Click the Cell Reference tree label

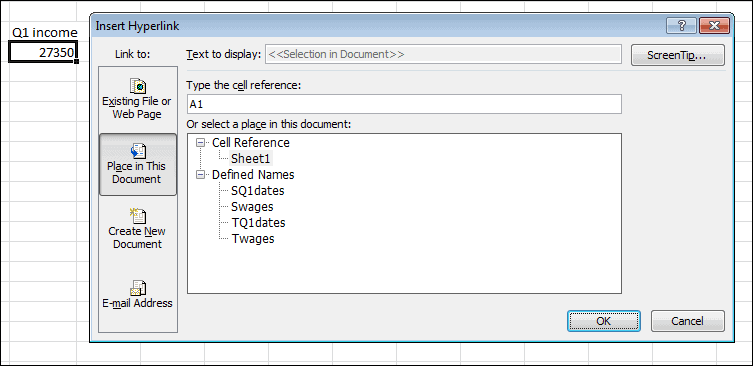(251, 143)
